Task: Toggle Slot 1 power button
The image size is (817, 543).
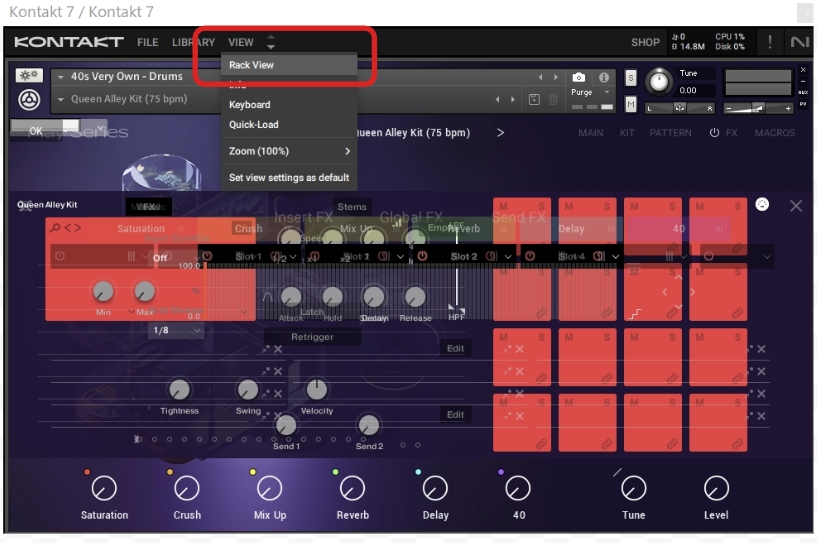Action: [x=207, y=256]
